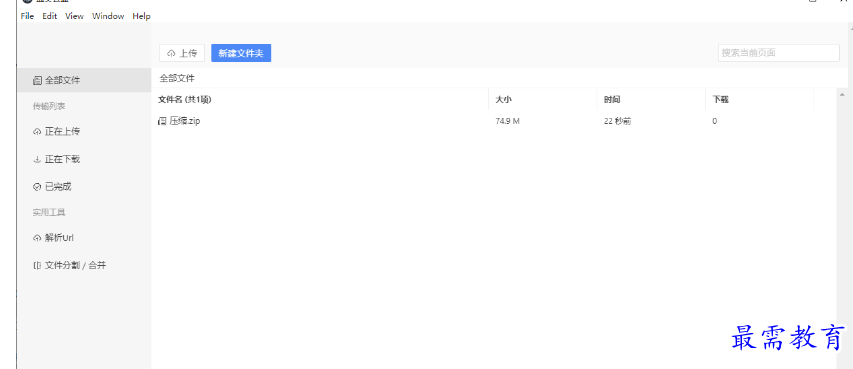Open the Help menu
The image size is (853, 369).
(x=141, y=16)
